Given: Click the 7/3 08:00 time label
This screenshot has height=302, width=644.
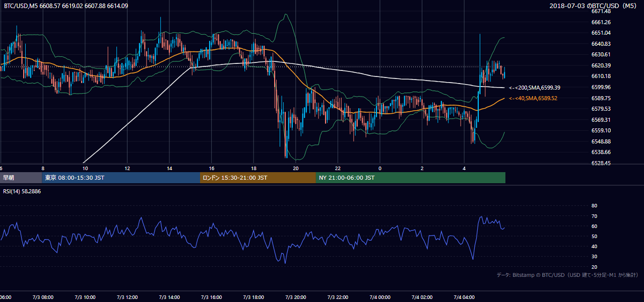Looking at the screenshot, I should pos(43,297).
